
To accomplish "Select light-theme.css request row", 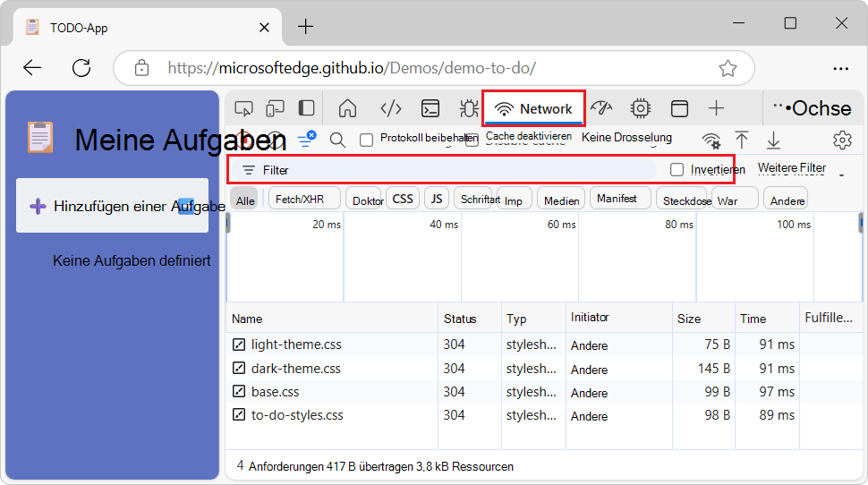I will [x=544, y=345].
